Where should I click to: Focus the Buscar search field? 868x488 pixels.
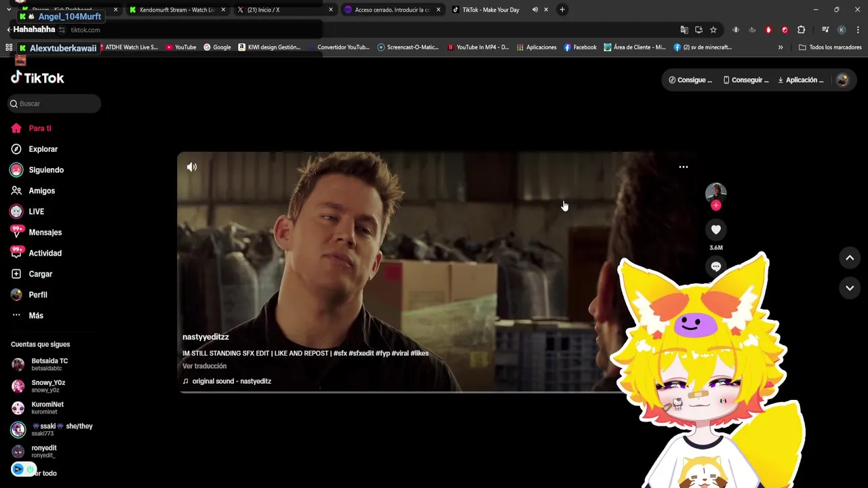point(54,104)
